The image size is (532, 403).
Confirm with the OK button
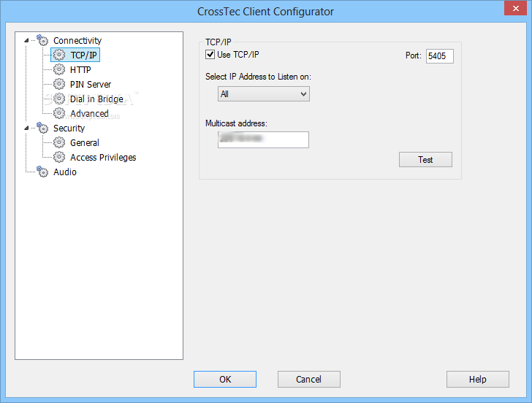pyautogui.click(x=225, y=380)
